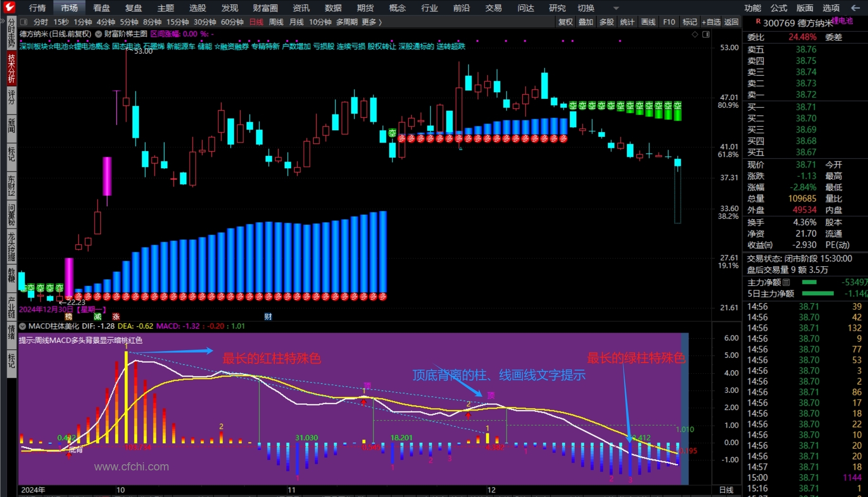Screen dimensions: 868x497
Task: Click the 日线 label at bottom right
Action: coord(726,490)
